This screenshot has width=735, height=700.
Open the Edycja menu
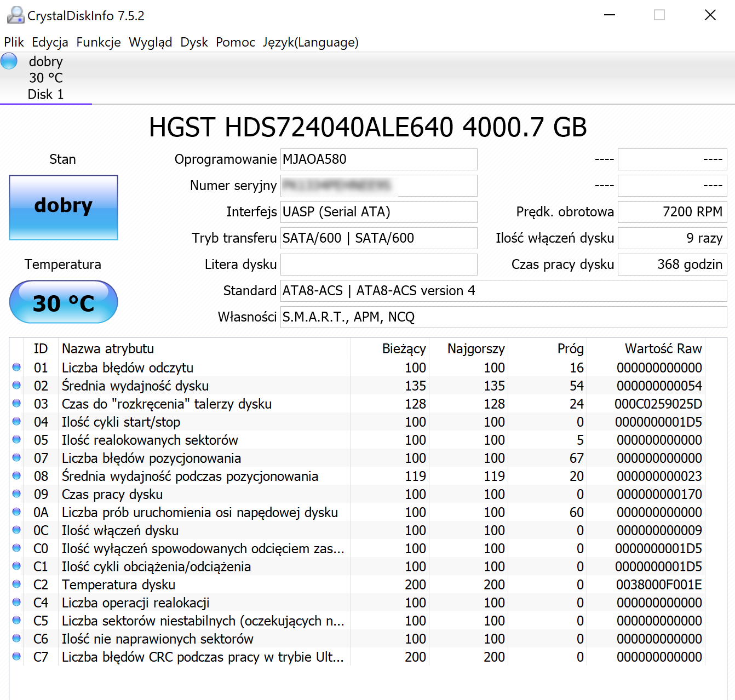coord(50,42)
